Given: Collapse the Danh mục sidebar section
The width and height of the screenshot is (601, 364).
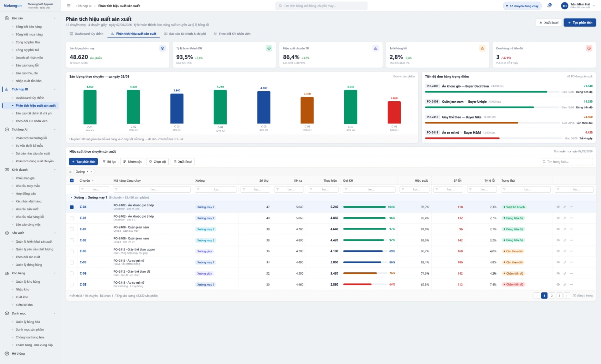Looking at the screenshot, I should click(55, 313).
